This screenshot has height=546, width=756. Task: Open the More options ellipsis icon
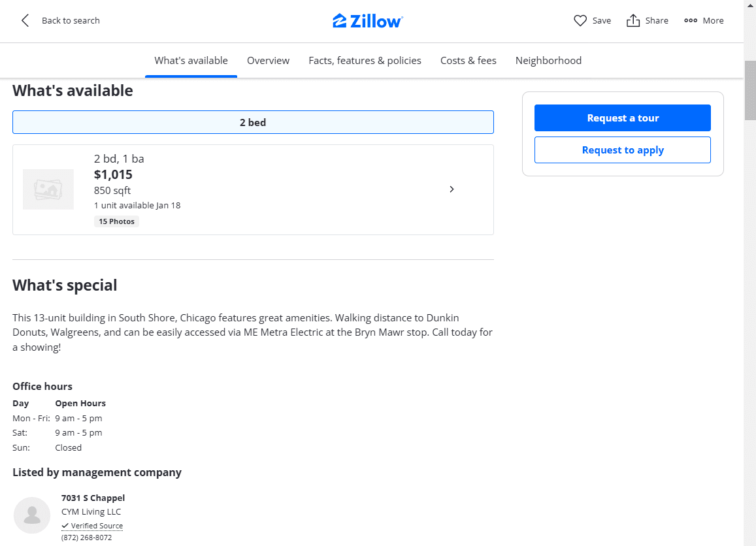[691, 21]
